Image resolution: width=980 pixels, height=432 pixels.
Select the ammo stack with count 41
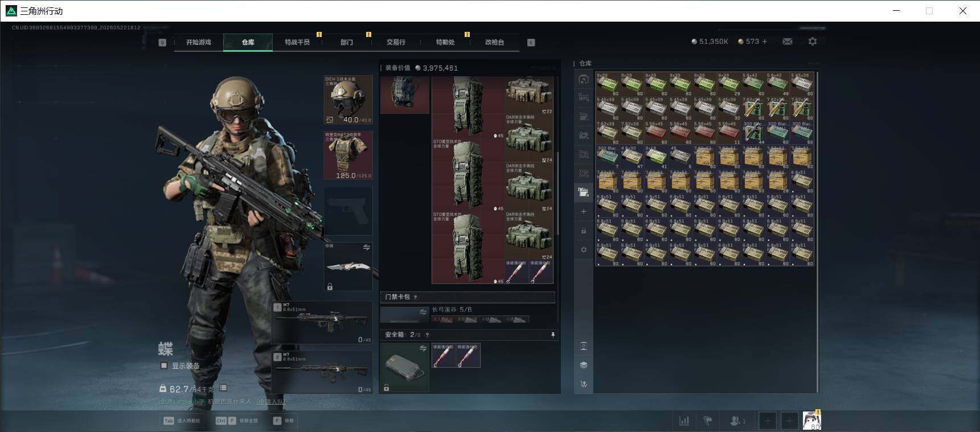tap(657, 157)
